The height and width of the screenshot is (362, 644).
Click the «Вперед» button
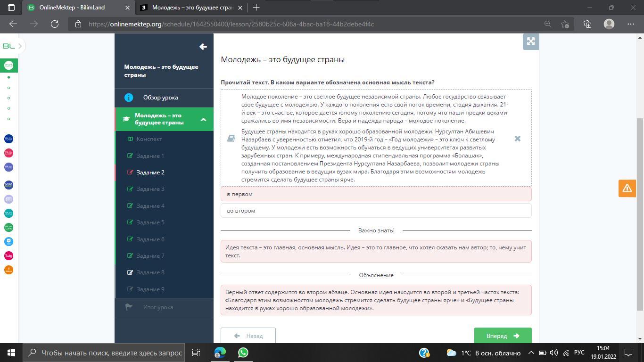click(x=503, y=336)
